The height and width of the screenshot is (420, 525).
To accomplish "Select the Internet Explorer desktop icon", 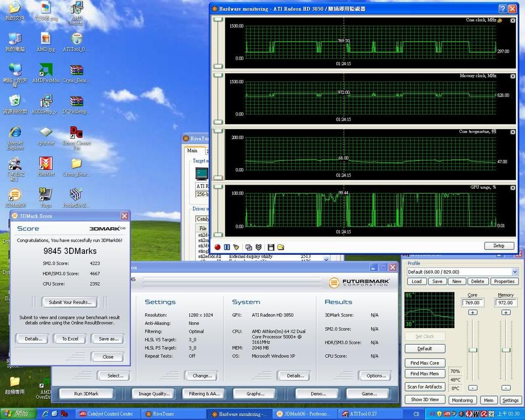I will point(15,137).
